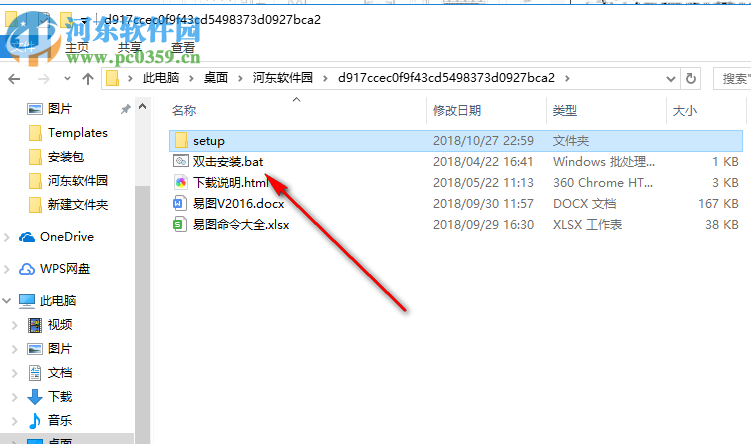Sort by 修改日期 column header
Screen dimensions: 751x444
pos(457,111)
